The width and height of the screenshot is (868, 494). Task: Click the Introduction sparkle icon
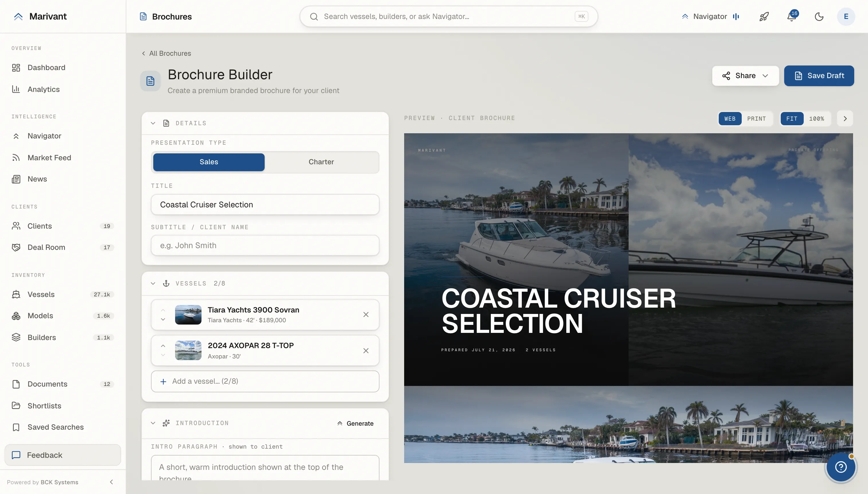coord(166,423)
